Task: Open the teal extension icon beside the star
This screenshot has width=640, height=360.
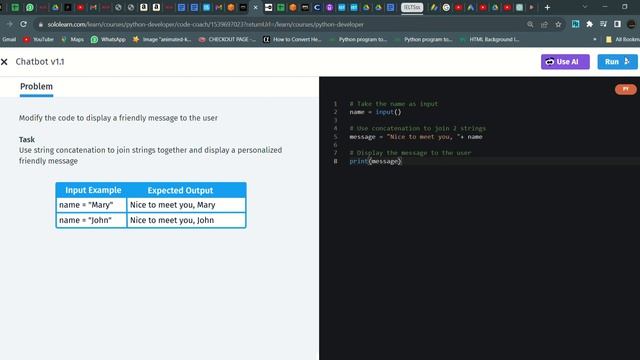Action: [x=575, y=24]
